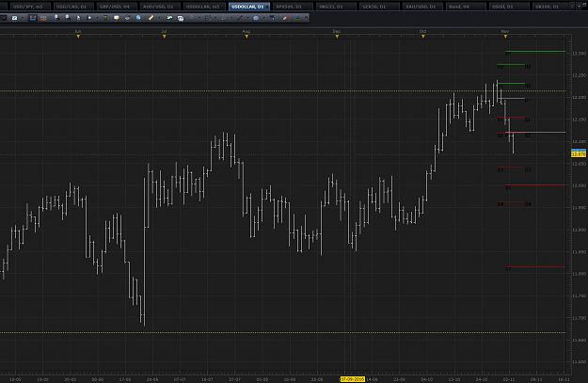Screen dimensions: 588x383
Task: Click the picture snapshot icon
Action: point(169,18)
